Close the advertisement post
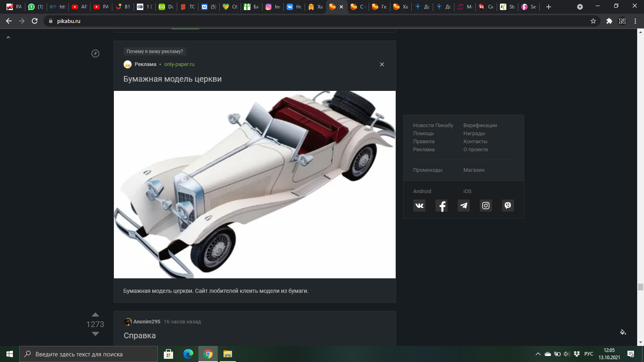Image resolution: width=644 pixels, height=362 pixels. pos(382,64)
